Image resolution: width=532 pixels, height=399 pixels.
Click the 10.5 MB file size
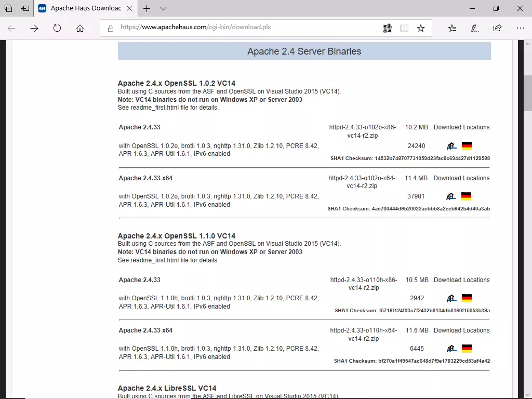pos(417,280)
